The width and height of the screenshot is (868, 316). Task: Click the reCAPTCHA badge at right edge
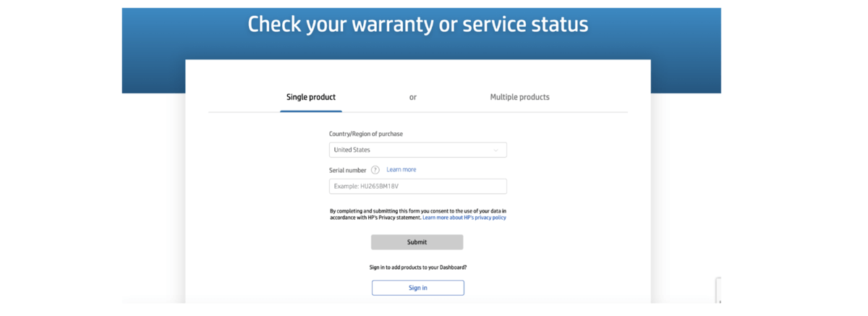[718, 289]
